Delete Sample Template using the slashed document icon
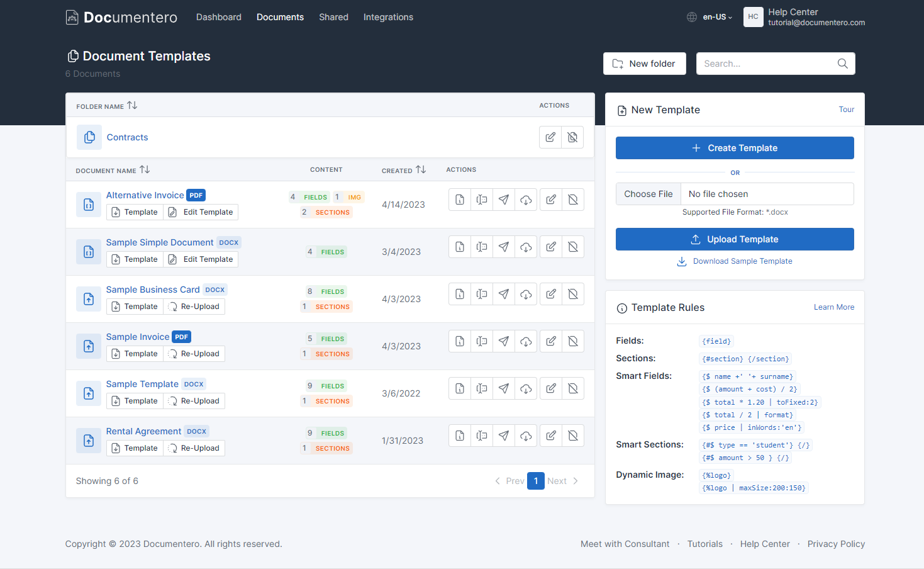This screenshot has width=924, height=569. [573, 388]
